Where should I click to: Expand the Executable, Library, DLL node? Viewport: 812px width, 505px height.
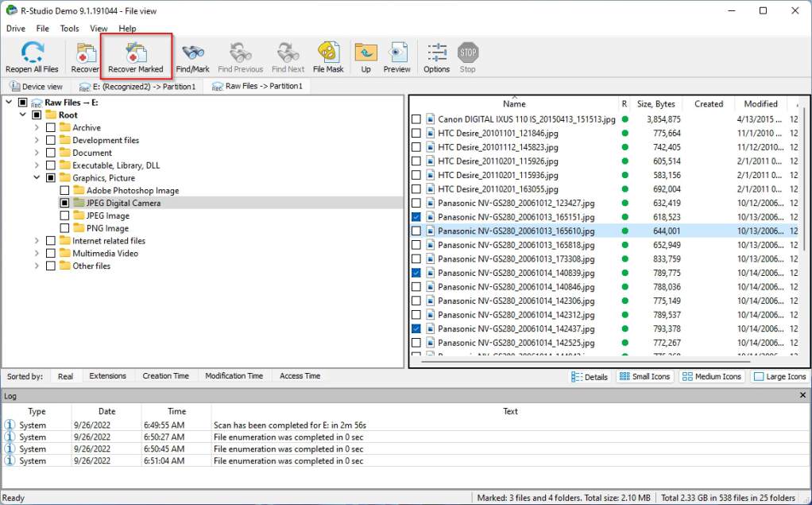tap(37, 165)
